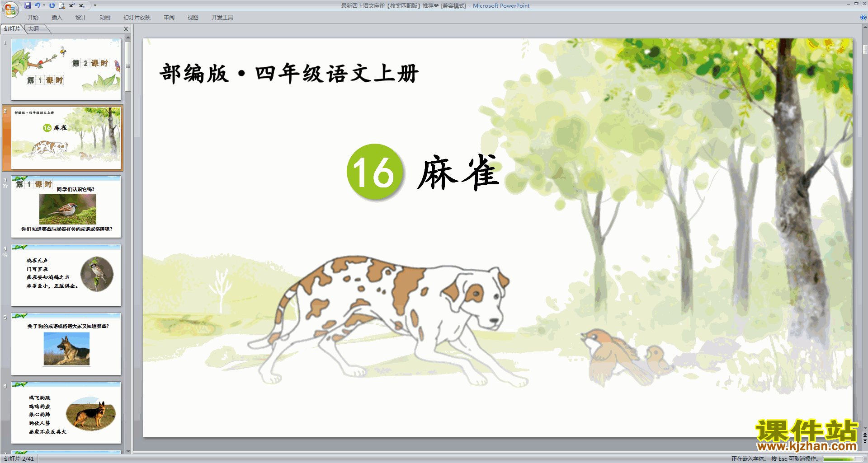Open the Office button menu
The width and height of the screenshot is (868, 463).
10,9
